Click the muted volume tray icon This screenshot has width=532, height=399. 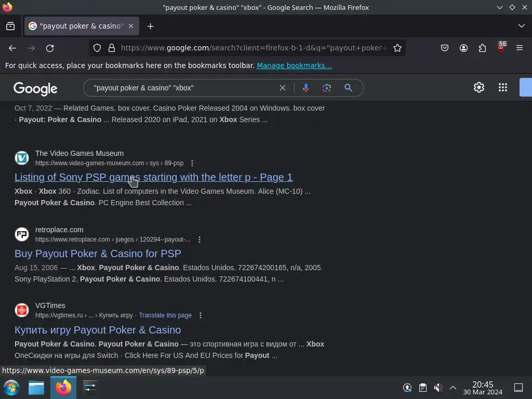tap(438, 388)
